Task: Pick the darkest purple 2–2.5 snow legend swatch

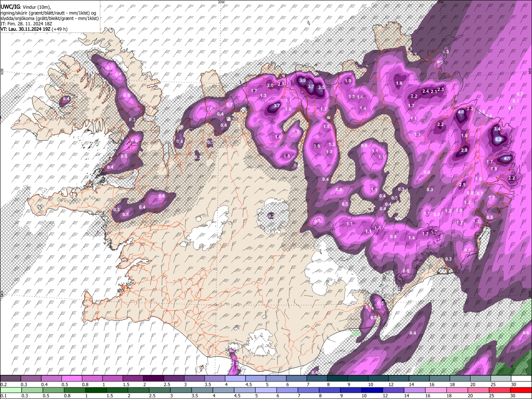Action: click(153, 379)
